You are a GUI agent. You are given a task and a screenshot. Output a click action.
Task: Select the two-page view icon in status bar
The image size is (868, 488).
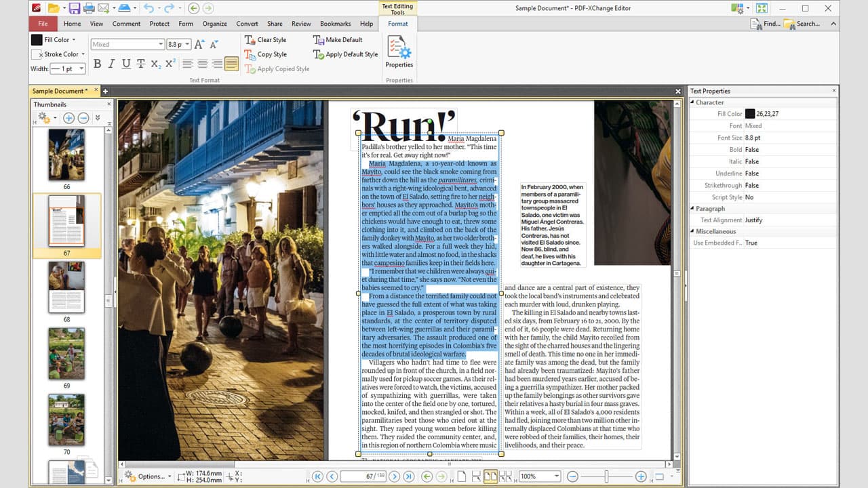click(490, 476)
